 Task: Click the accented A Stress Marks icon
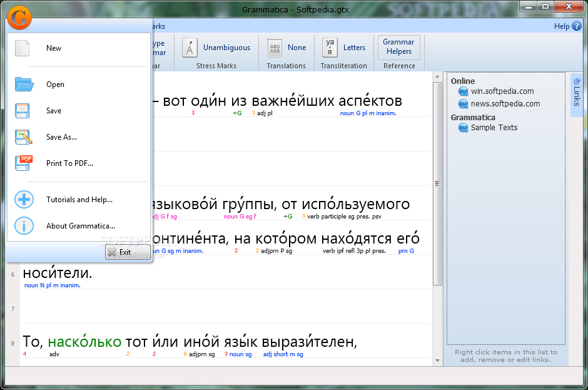pyautogui.click(x=190, y=48)
